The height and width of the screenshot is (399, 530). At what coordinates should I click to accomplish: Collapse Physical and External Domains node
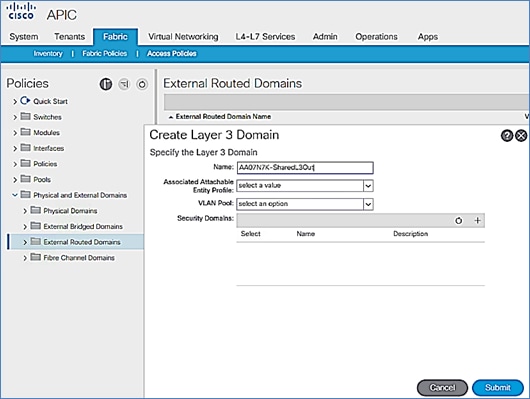pos(15,195)
